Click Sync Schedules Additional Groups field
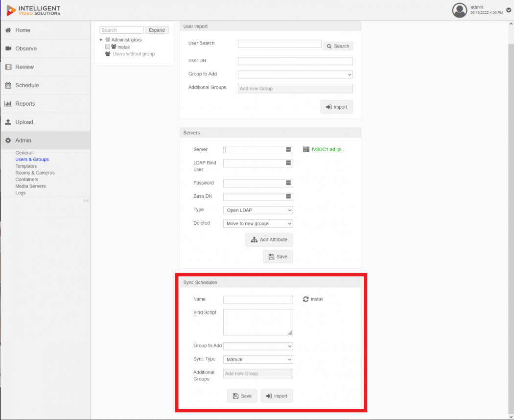Viewport: 514px width, 420px height. 258,374
